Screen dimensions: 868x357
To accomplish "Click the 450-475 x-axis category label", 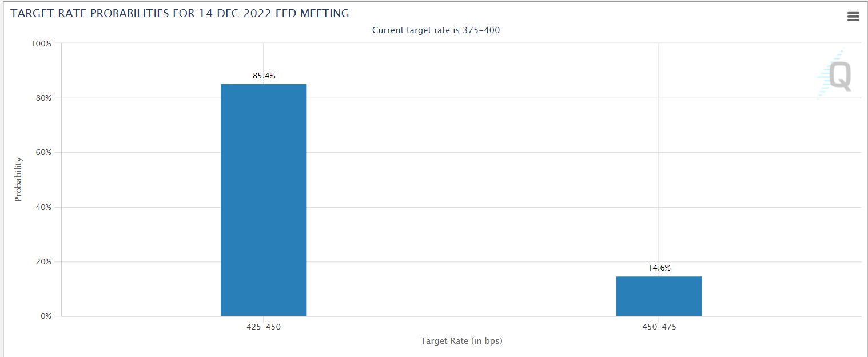I will 659,327.
